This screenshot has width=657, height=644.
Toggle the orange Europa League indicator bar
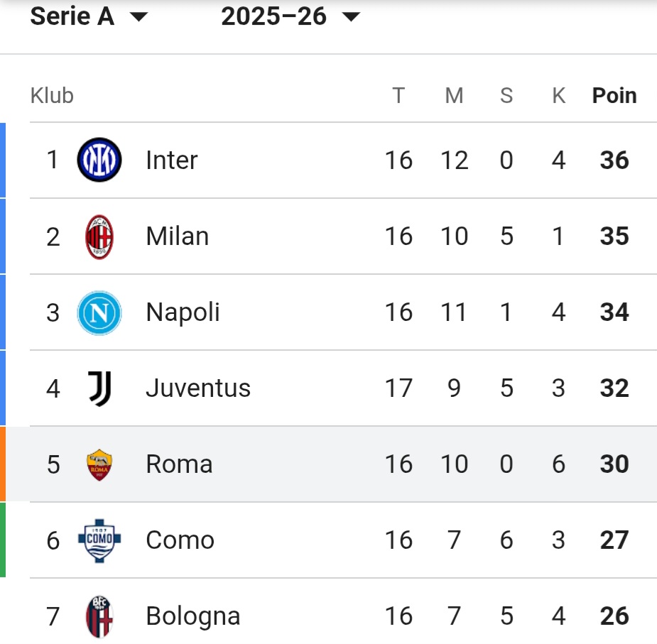(x=4, y=464)
